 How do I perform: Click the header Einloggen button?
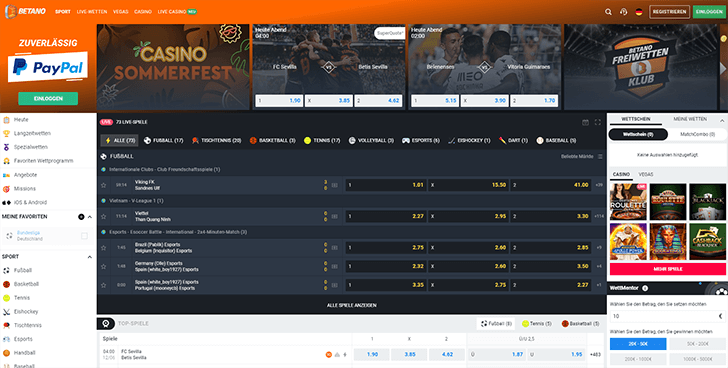point(709,12)
